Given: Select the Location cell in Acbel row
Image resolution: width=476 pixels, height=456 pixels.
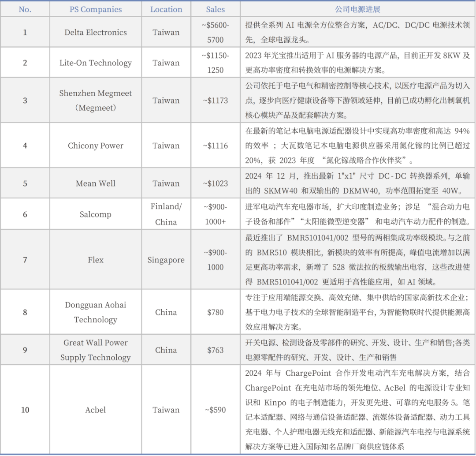Looking at the screenshot, I should 166,410.
